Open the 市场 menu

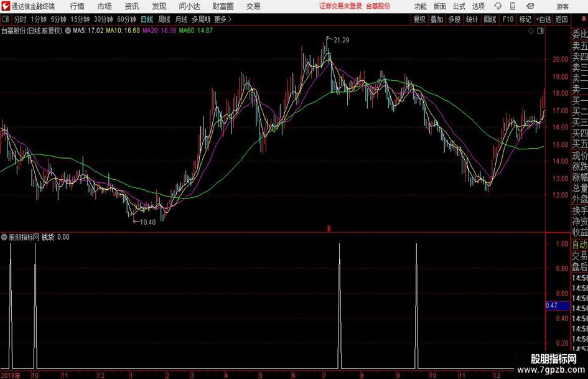pos(105,6)
